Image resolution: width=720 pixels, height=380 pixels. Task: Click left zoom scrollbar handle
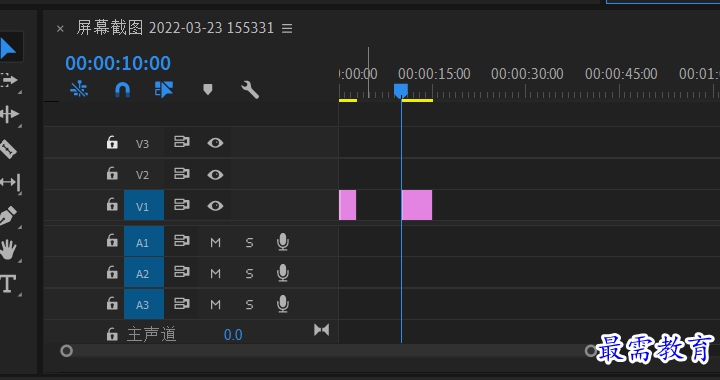(x=67, y=351)
